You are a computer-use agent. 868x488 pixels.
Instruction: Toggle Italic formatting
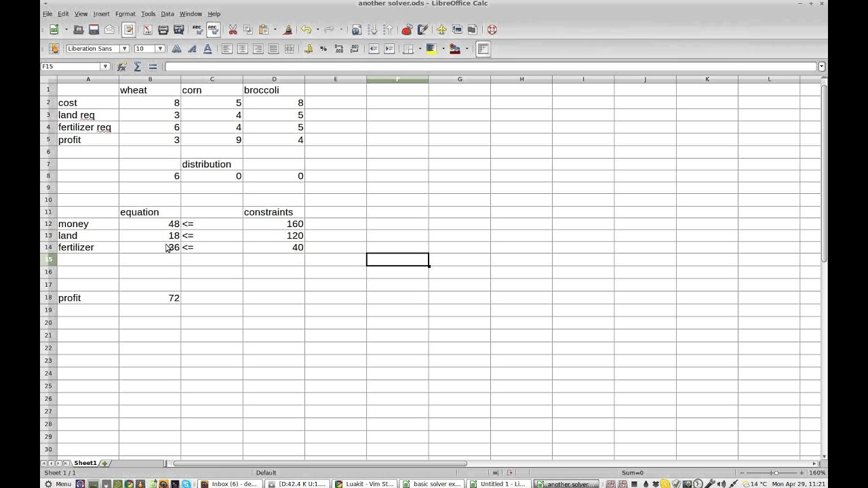click(192, 49)
